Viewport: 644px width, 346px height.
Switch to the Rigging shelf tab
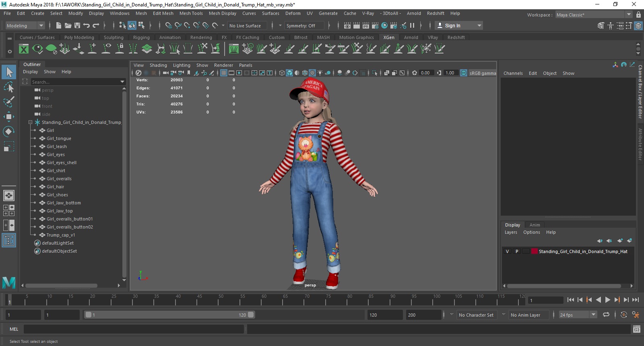coord(141,37)
